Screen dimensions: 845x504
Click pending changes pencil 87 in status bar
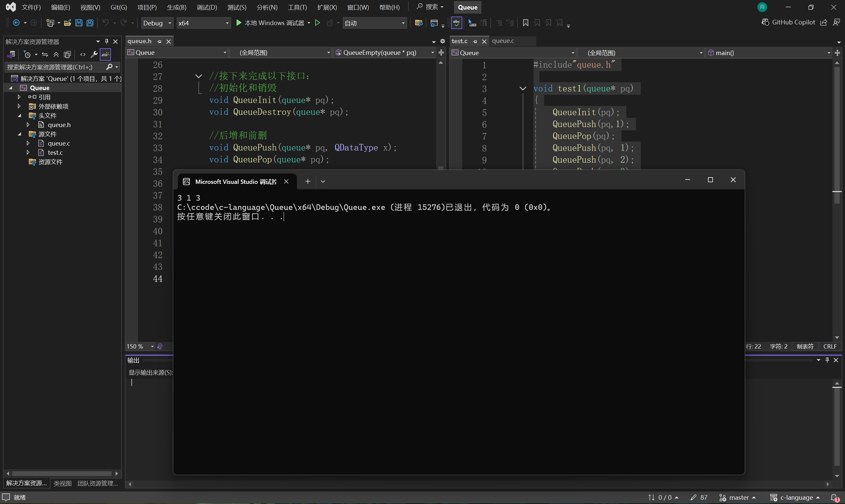pos(699,497)
